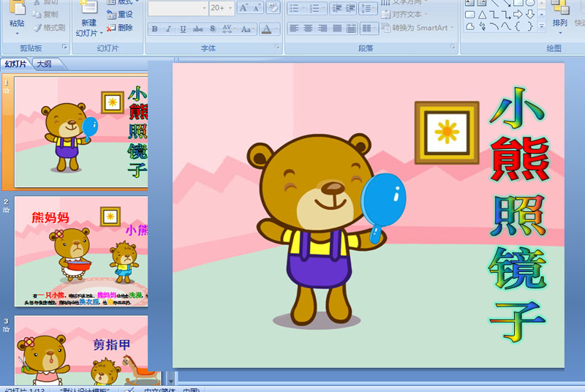Select the right block arrow shape

(518, 15)
